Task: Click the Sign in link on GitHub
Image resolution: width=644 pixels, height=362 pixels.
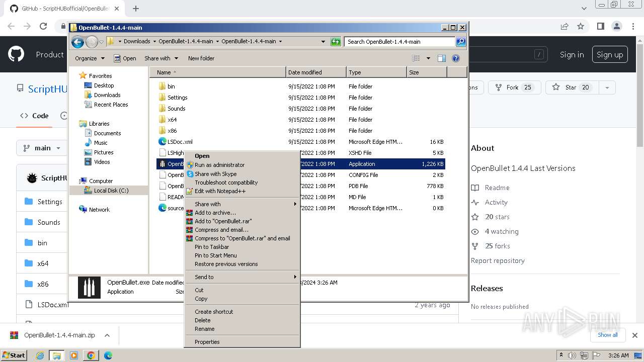Action: (x=572, y=55)
